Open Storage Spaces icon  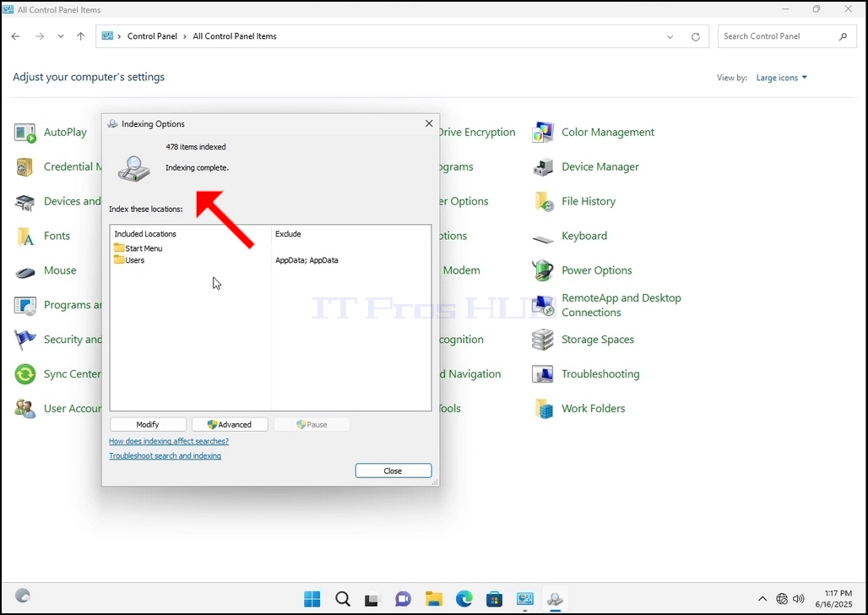tap(542, 340)
